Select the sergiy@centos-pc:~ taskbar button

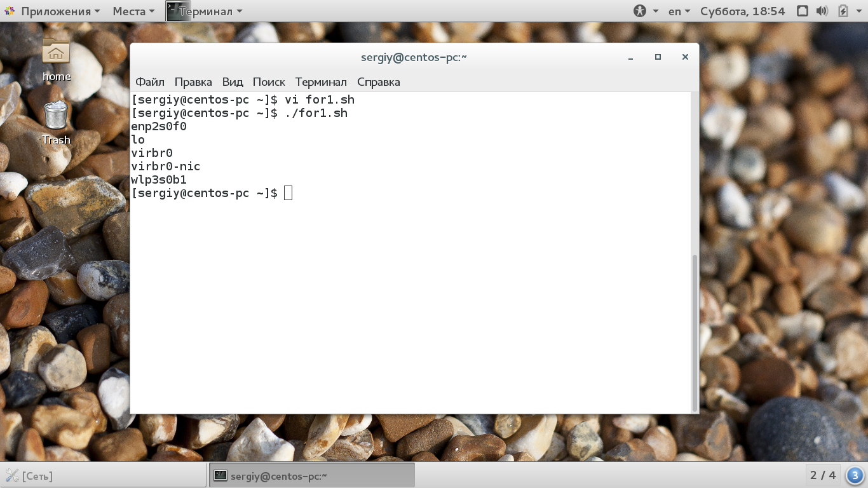pos(312,475)
